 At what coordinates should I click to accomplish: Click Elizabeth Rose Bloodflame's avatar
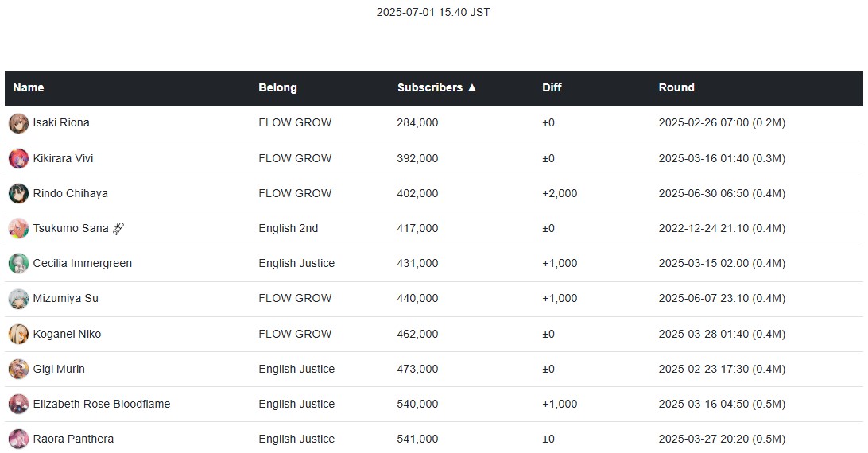(18, 405)
